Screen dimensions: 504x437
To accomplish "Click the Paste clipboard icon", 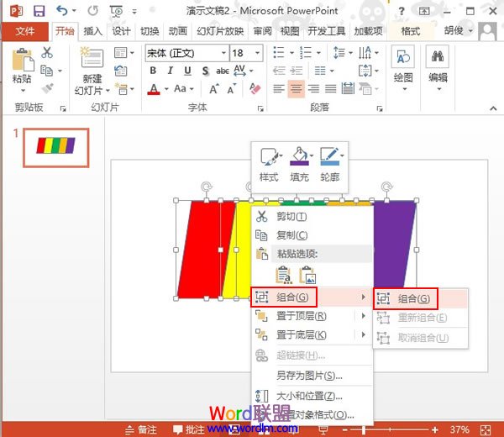I will pyautogui.click(x=23, y=60).
